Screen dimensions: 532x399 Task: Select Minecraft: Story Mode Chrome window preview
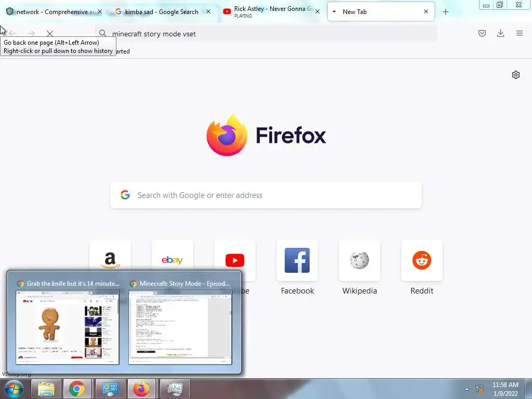tap(180, 327)
